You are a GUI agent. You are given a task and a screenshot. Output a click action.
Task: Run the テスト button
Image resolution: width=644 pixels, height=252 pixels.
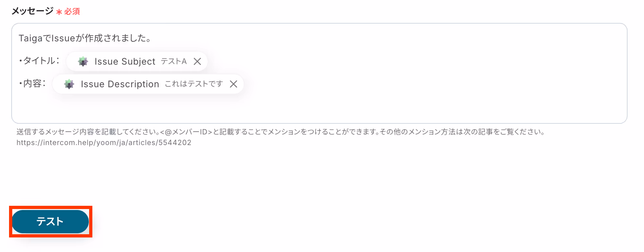50,222
